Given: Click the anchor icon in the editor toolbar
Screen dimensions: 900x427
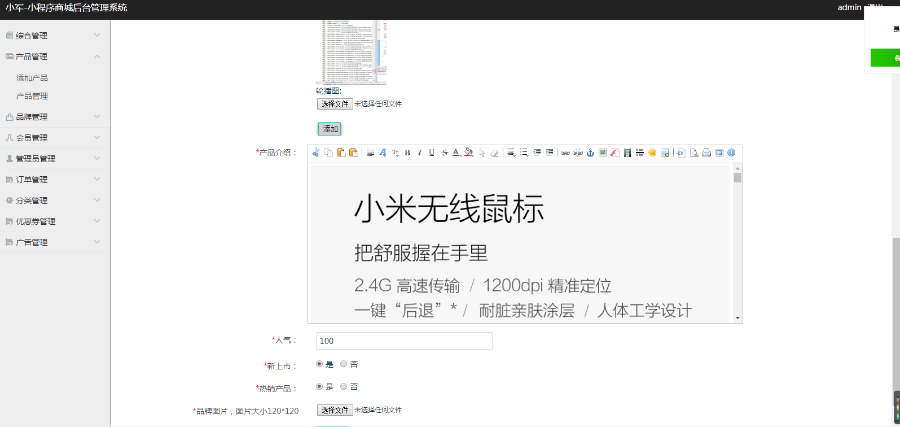Looking at the screenshot, I should [590, 153].
